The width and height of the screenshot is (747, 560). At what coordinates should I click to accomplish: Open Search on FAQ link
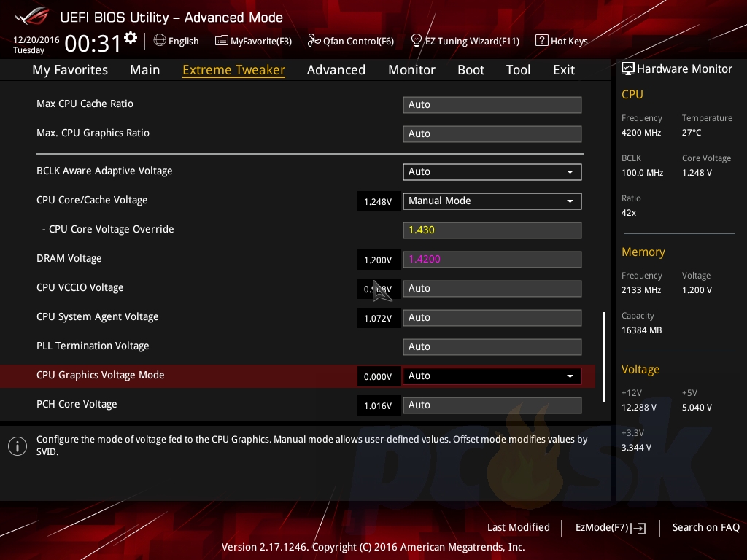click(x=705, y=527)
